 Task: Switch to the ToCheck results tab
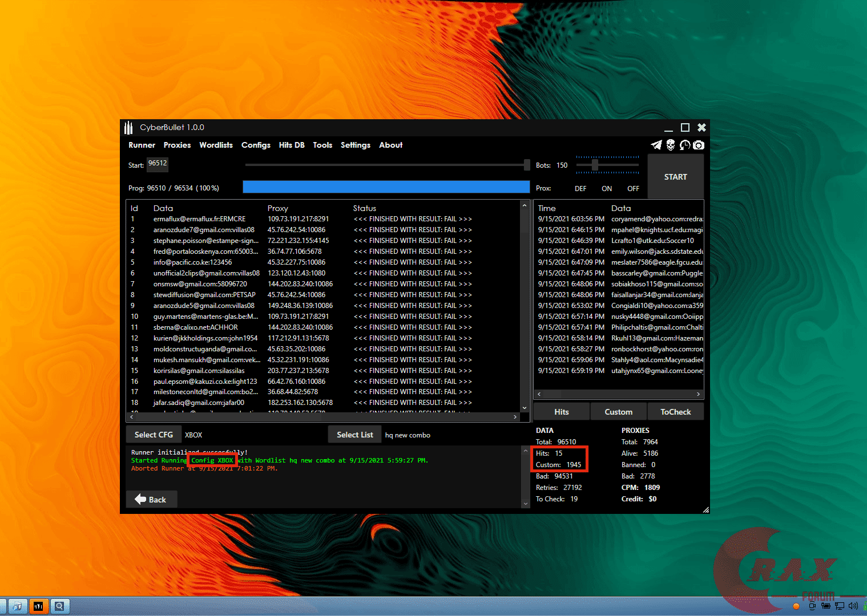pos(675,411)
